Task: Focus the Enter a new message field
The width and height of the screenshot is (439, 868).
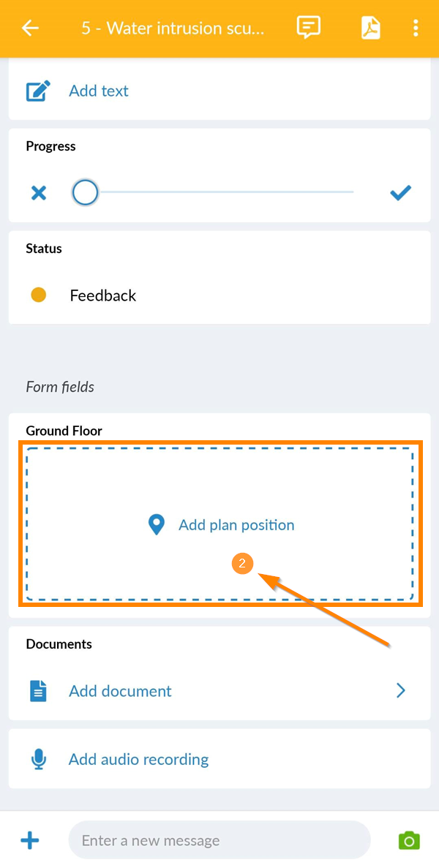Action: coord(219,840)
